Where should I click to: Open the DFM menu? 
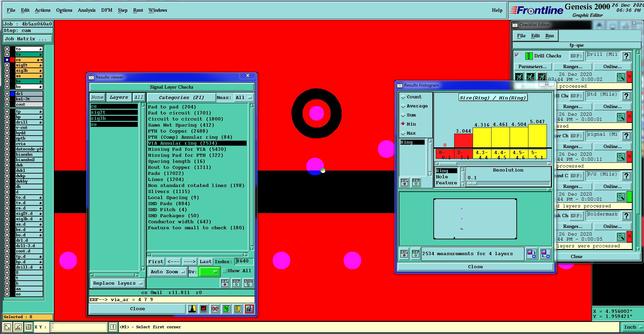point(107,10)
